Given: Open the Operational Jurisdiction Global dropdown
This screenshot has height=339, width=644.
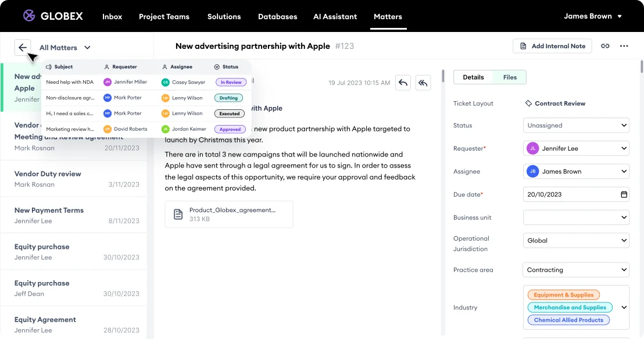Looking at the screenshot, I should (576, 240).
